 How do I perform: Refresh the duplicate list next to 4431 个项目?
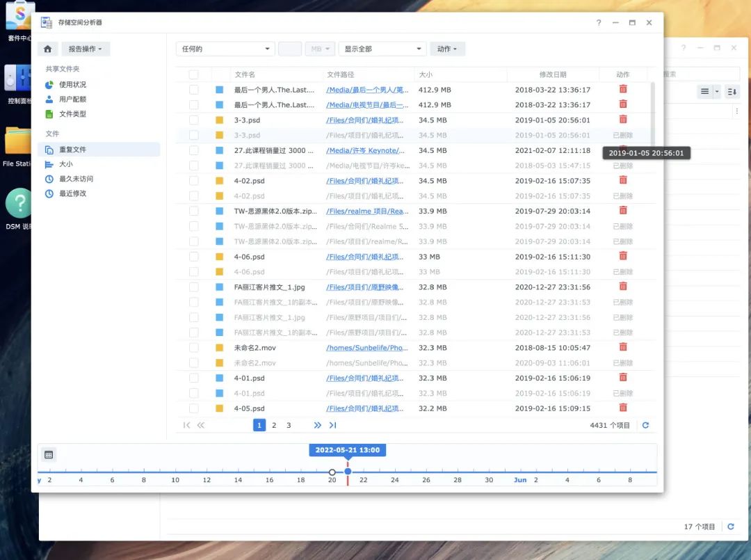[645, 425]
